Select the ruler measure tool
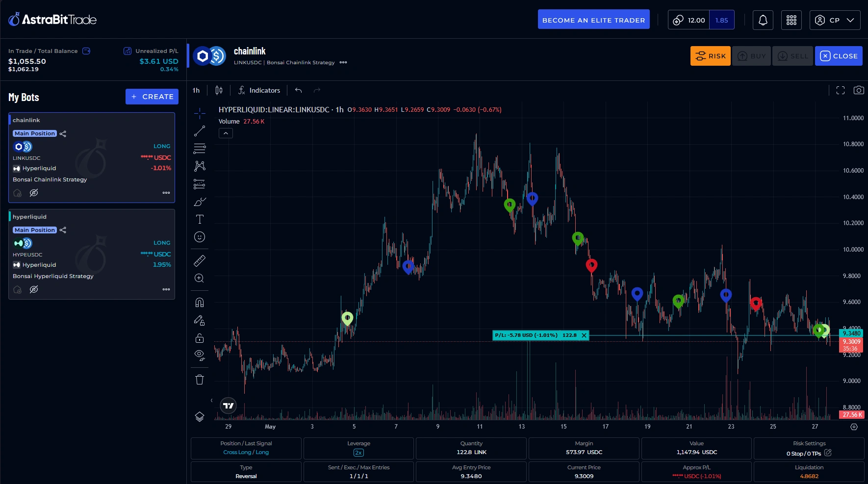The height and width of the screenshot is (484, 868). [200, 260]
